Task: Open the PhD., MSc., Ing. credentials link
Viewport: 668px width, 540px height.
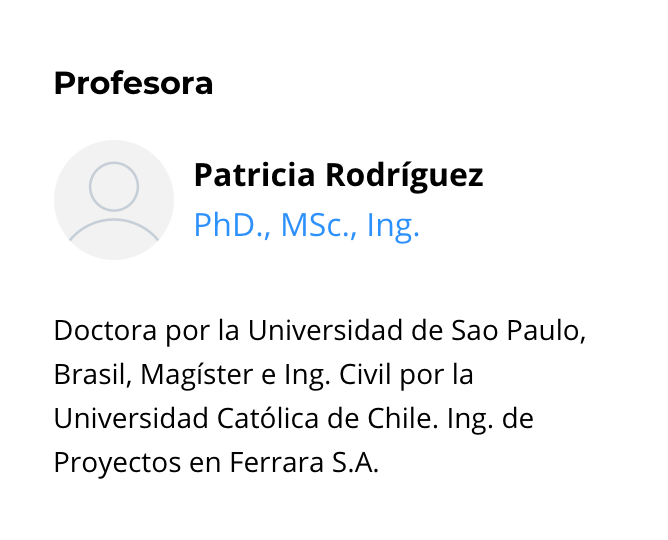Action: point(307,225)
